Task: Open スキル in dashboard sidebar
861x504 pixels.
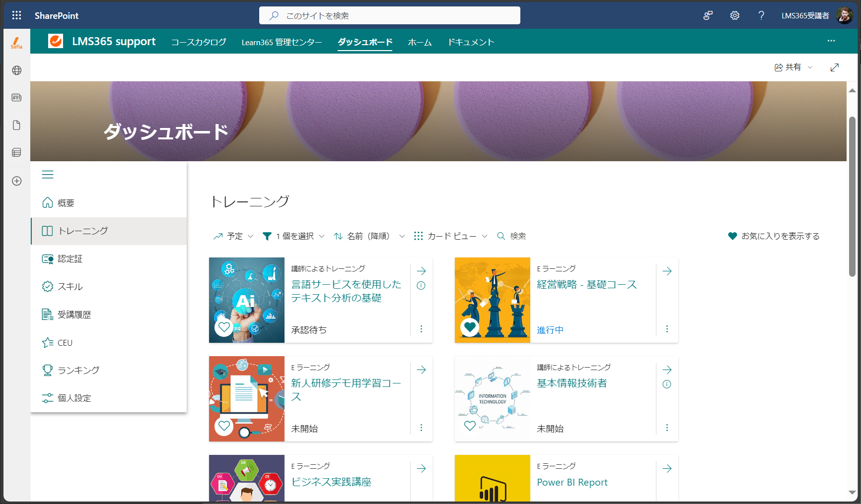Action: [x=109, y=287]
